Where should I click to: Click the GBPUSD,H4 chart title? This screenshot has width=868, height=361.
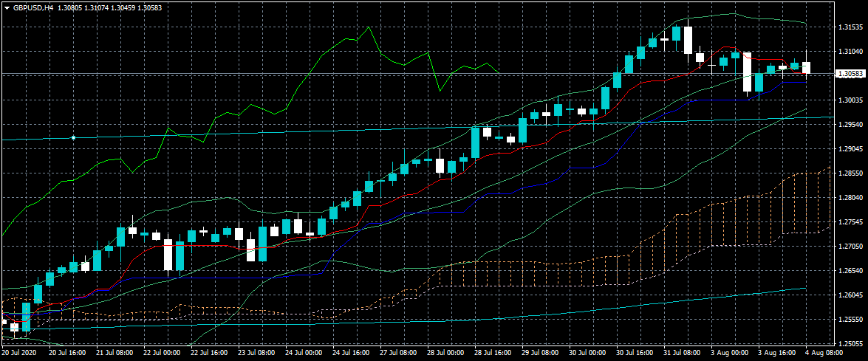coord(33,8)
